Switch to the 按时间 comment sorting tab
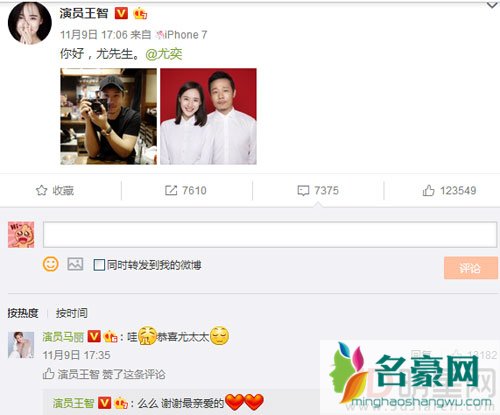The height and width of the screenshot is (415, 500). 72,313
